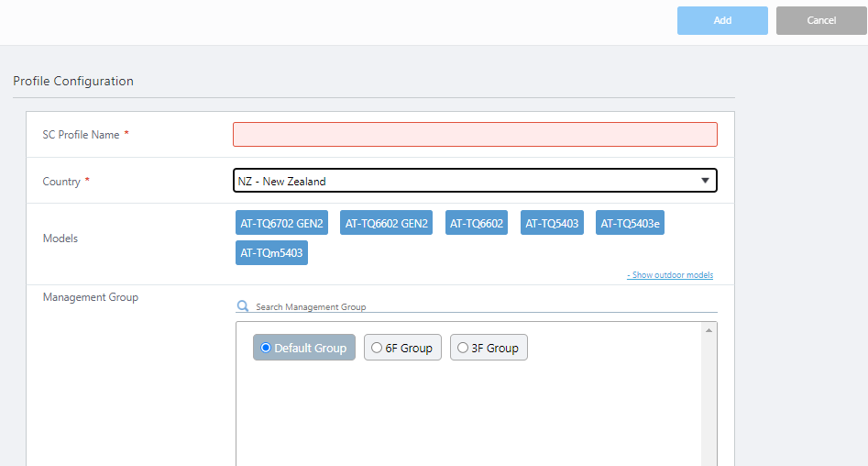This screenshot has width=868, height=466.
Task: Toggle the AT-TQ5403e model tag
Action: pyautogui.click(x=630, y=223)
